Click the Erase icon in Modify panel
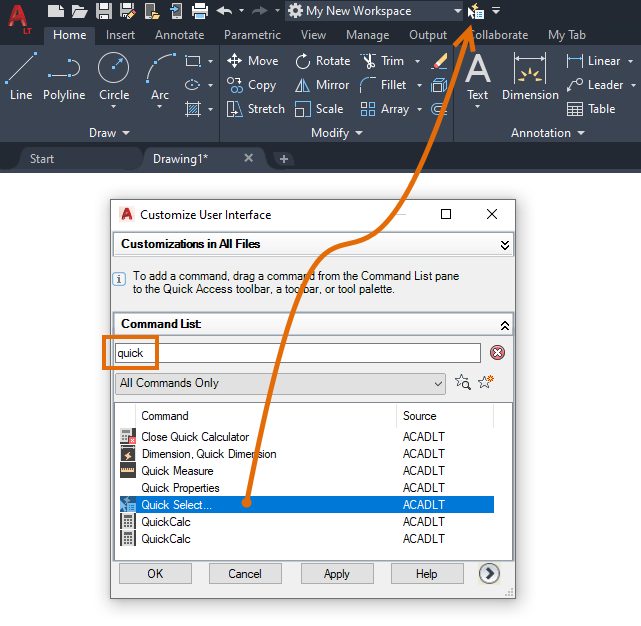Image resolution: width=641 pixels, height=626 pixels. click(x=439, y=61)
